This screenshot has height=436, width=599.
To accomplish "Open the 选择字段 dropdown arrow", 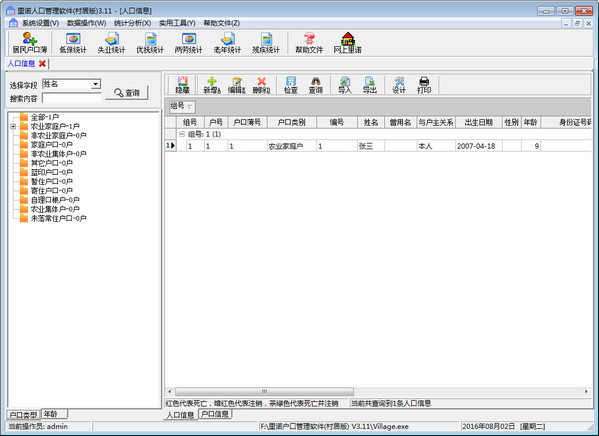I will (x=96, y=84).
